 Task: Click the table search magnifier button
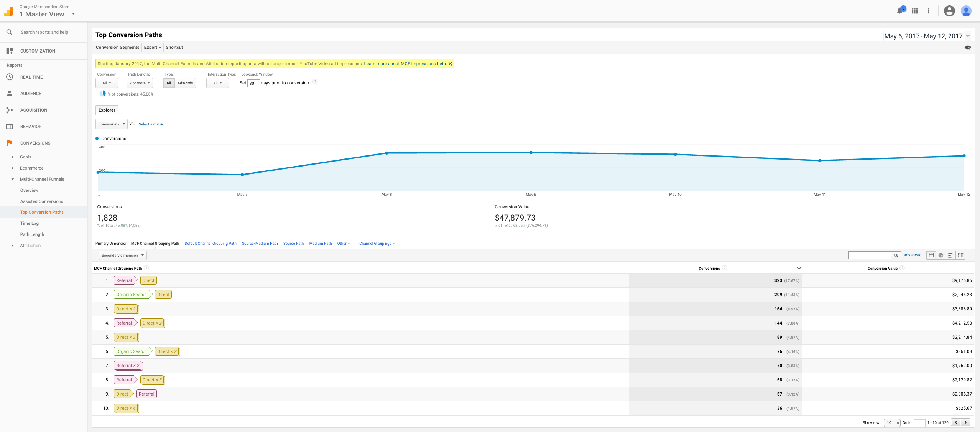click(896, 256)
